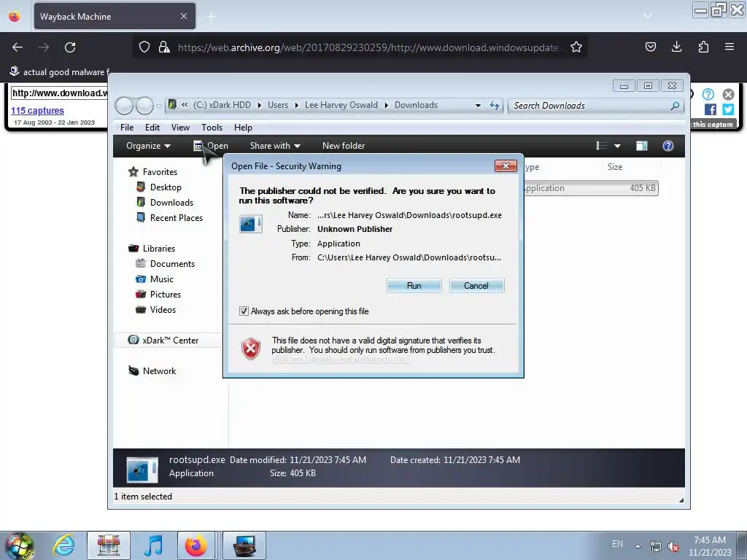Click the padlock site info icon
Screen dimensions: 747x560
tap(164, 47)
